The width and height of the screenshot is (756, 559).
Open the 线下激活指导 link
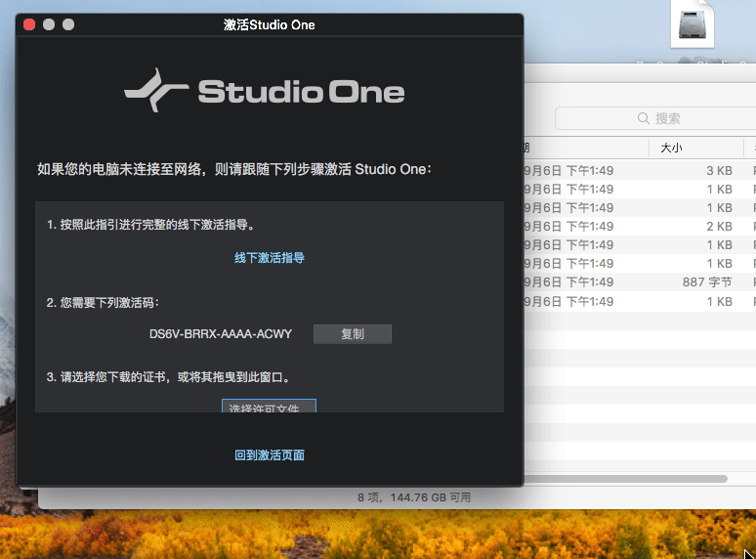pos(269,258)
